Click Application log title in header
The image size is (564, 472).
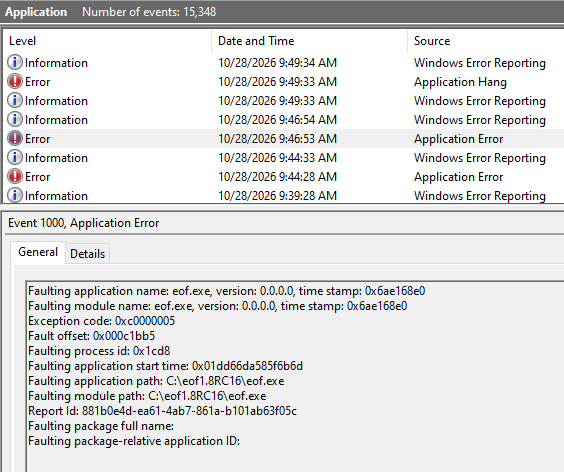pos(36,12)
